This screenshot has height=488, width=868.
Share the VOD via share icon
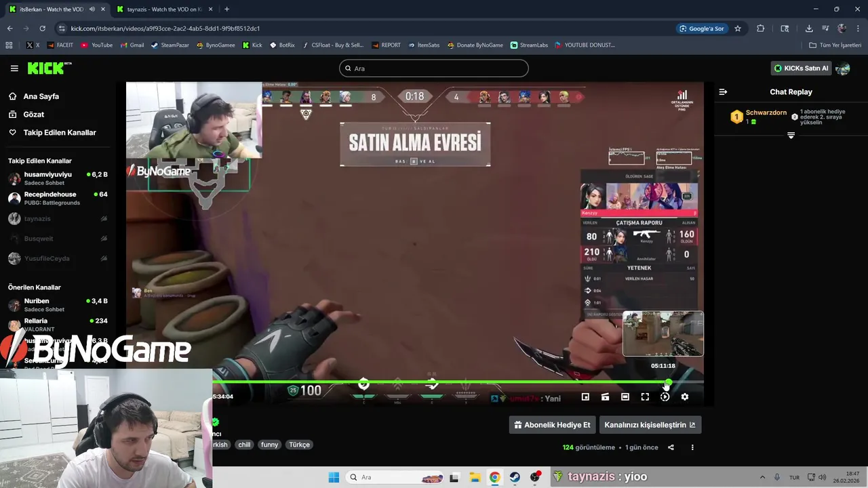671,447
